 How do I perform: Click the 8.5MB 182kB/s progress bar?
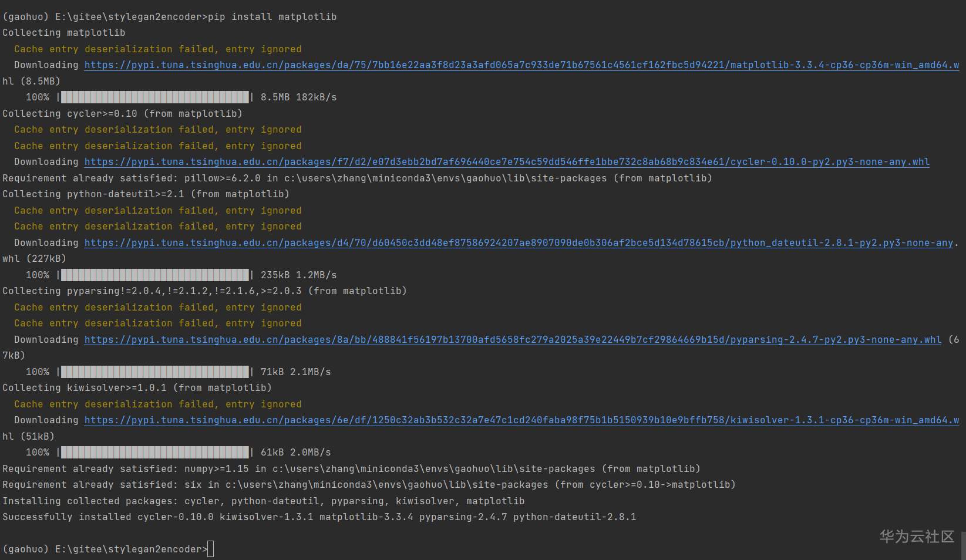155,97
